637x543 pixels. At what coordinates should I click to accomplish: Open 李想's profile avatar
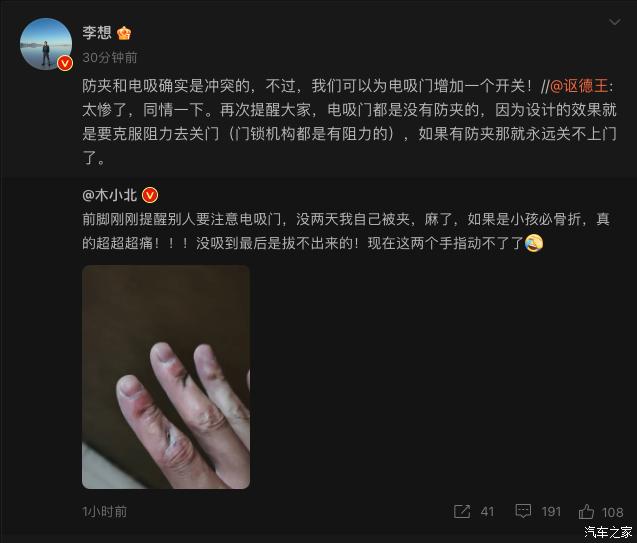click(46, 44)
